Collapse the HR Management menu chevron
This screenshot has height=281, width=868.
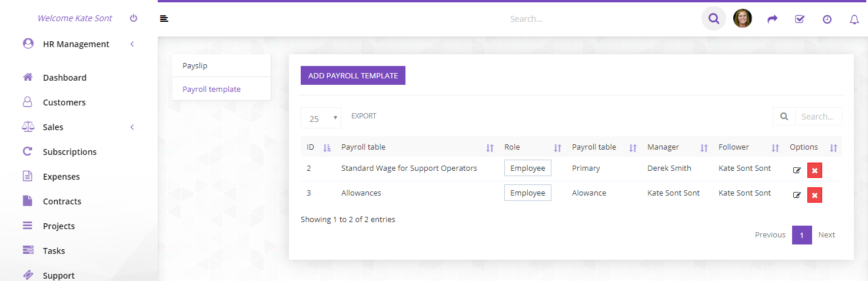point(132,44)
